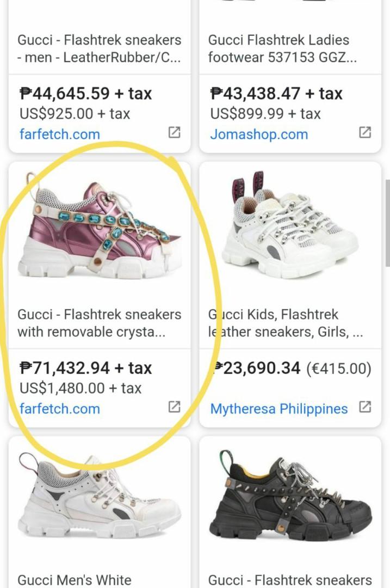The height and width of the screenshot is (588, 390).
Task: Tap the ₱43,438.47 + tax price
Action: pos(276,94)
